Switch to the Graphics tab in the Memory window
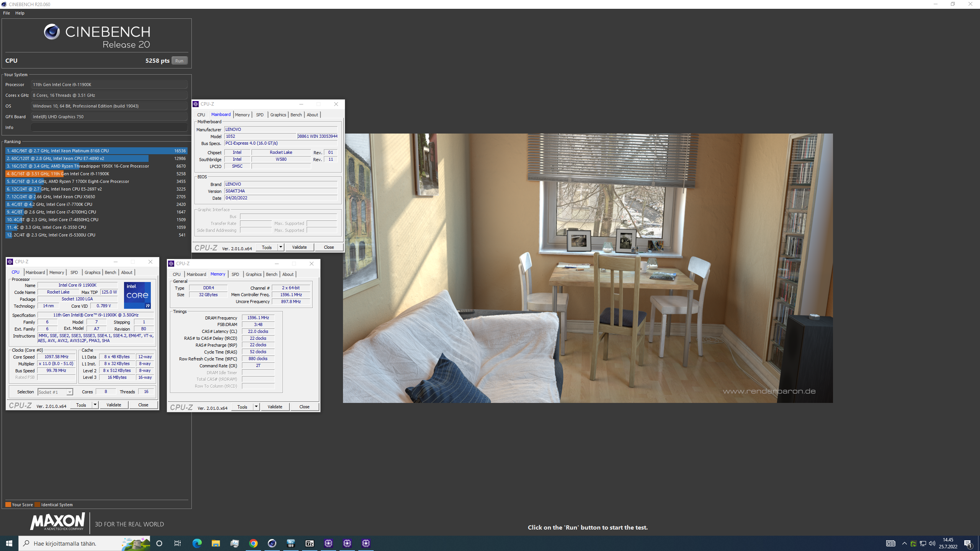The image size is (980, 551). pos(253,274)
